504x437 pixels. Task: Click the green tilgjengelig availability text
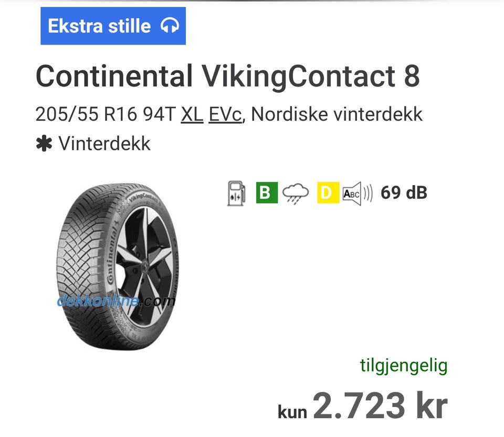(x=403, y=365)
